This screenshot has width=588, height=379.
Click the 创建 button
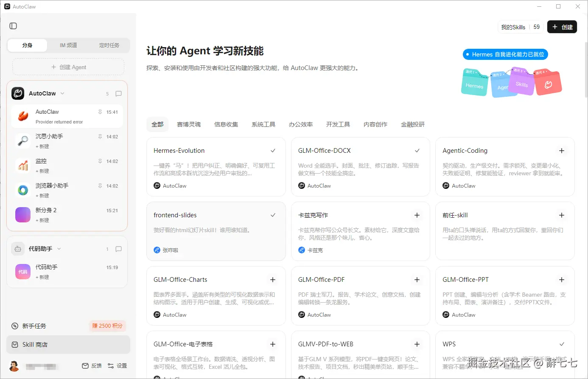[x=562, y=27]
